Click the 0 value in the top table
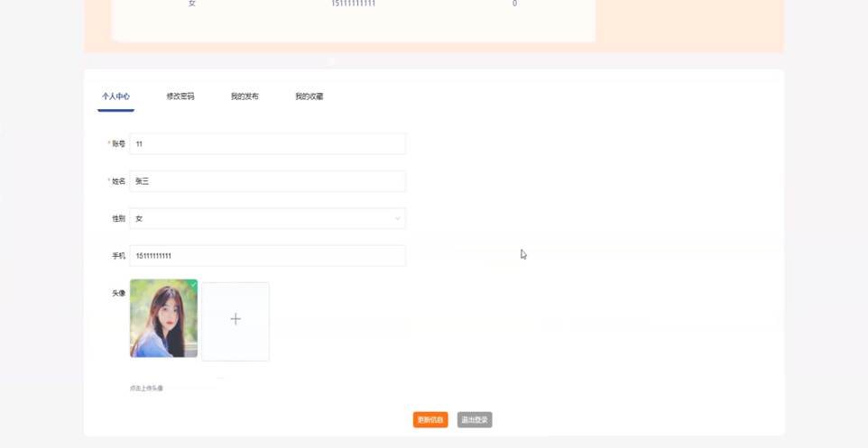 (x=515, y=4)
